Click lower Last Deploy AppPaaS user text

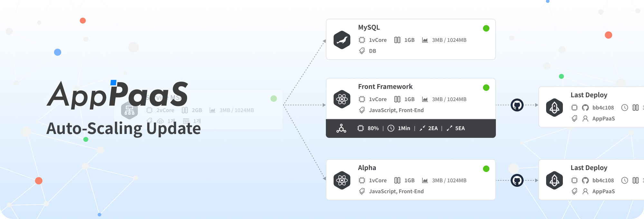tap(603, 191)
